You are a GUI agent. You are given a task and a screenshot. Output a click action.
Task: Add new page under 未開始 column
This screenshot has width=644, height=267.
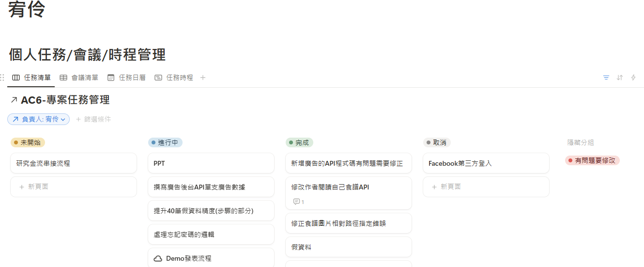click(73, 187)
